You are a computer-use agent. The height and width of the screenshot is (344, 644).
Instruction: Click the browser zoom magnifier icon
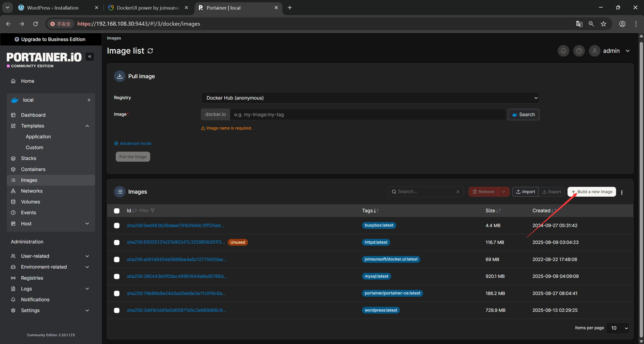pos(591,24)
